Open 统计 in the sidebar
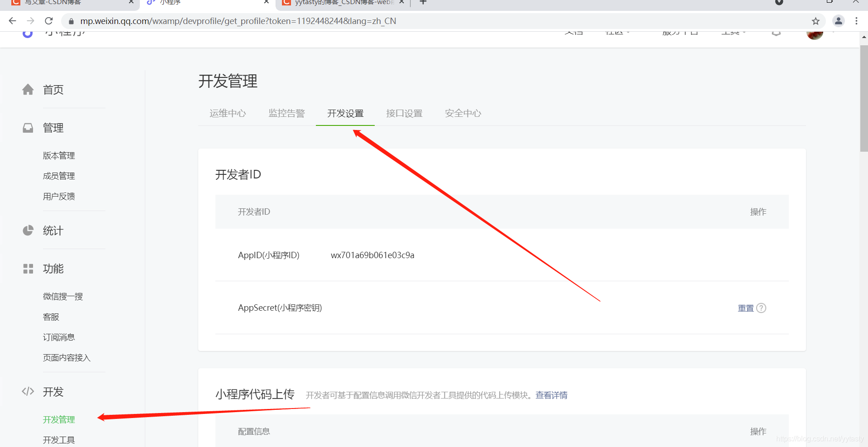Screen dimensions: 868x447 tap(53, 231)
